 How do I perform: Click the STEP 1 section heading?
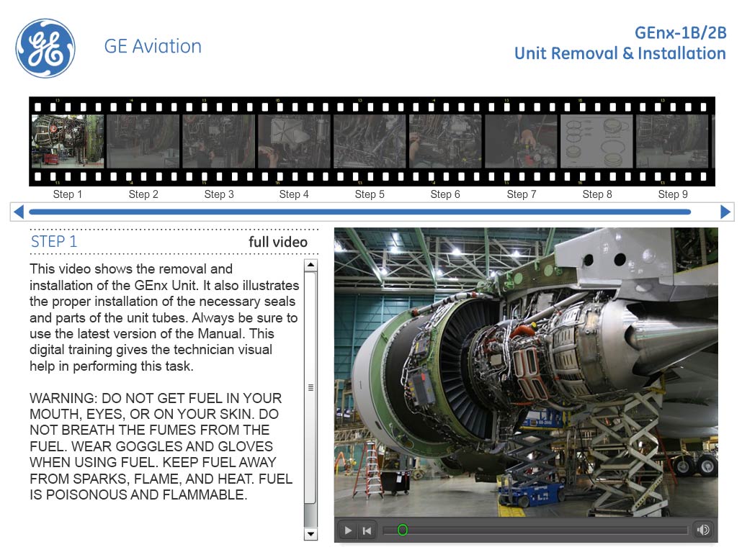point(53,242)
